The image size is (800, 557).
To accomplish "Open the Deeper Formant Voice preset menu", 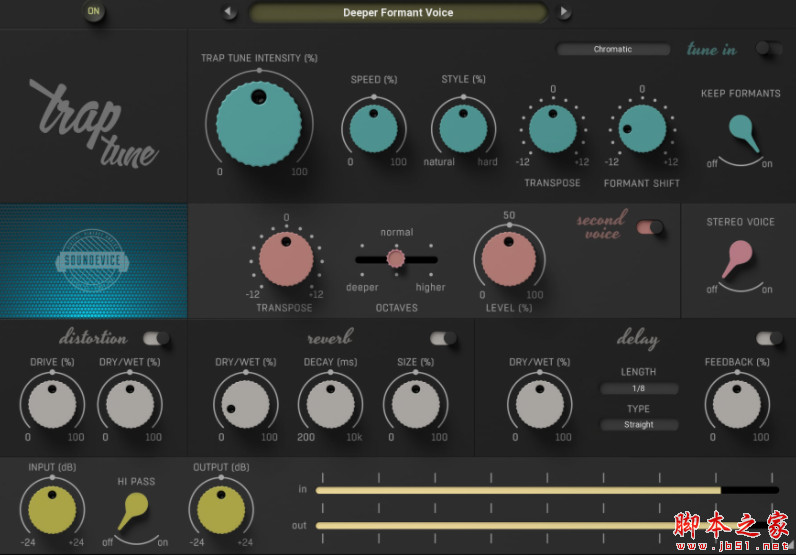I will [x=398, y=13].
